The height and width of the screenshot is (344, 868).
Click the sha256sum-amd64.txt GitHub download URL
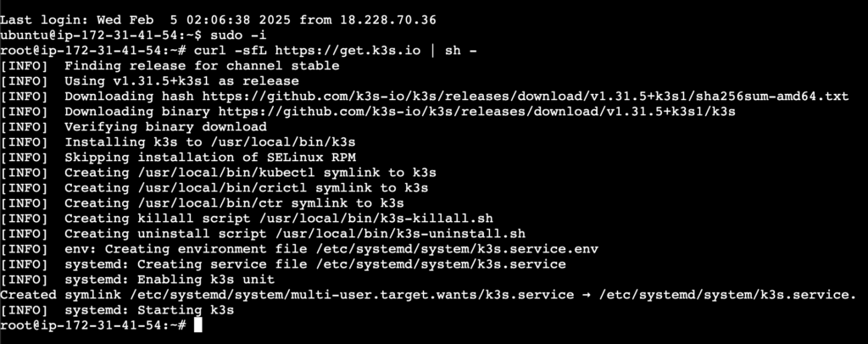[x=525, y=97]
